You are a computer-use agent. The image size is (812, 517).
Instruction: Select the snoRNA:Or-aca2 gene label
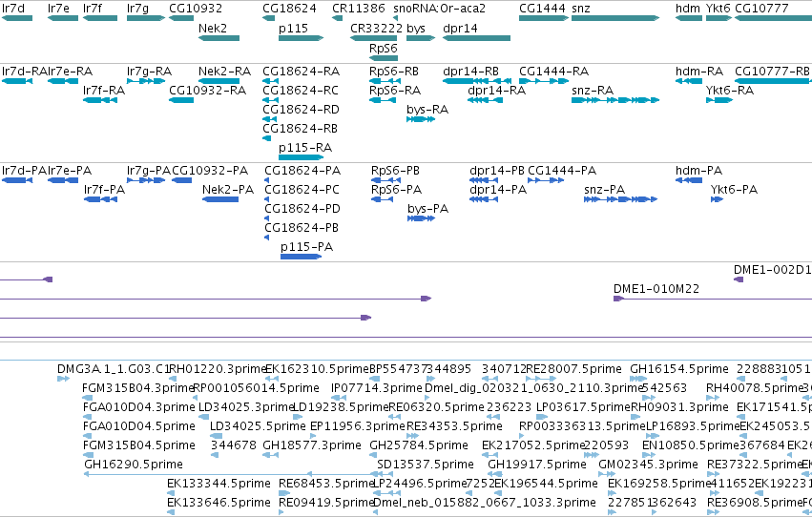[x=440, y=9]
